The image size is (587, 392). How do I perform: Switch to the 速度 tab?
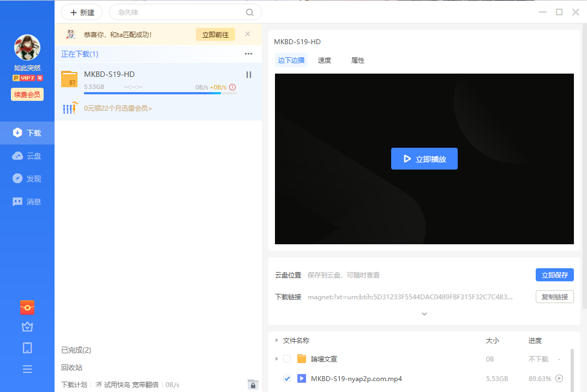click(x=325, y=61)
